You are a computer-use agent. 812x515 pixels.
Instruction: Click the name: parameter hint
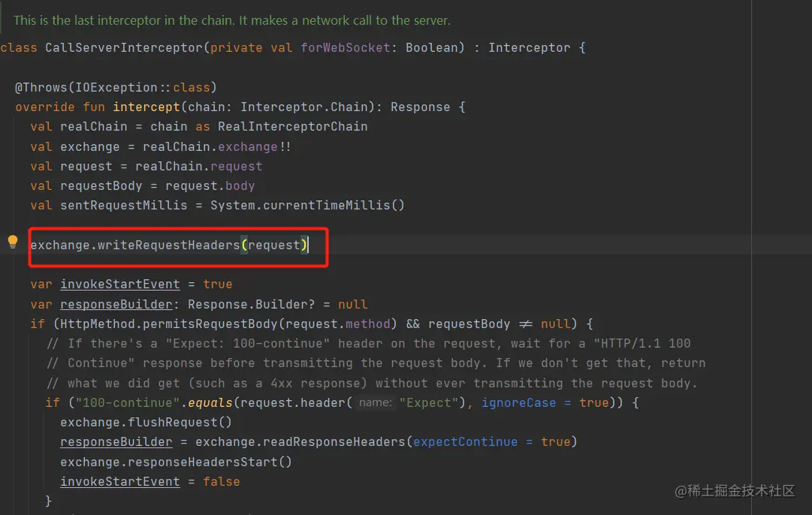376,402
